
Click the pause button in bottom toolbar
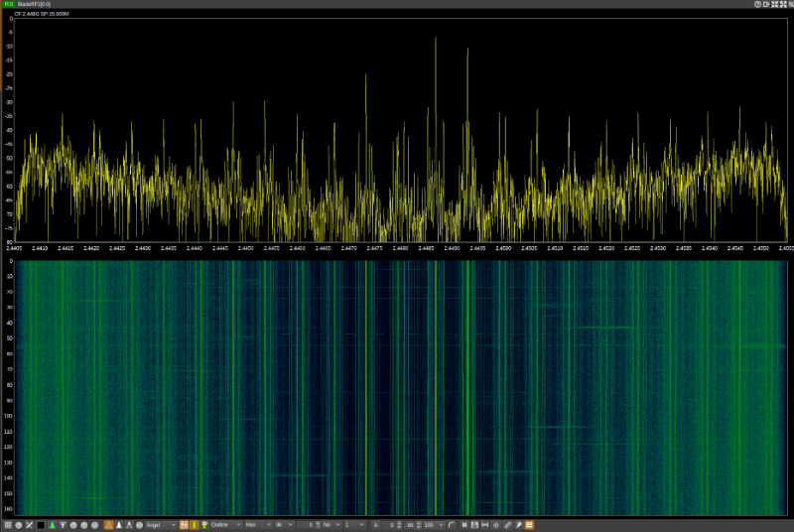pyautogui.click(x=463, y=524)
